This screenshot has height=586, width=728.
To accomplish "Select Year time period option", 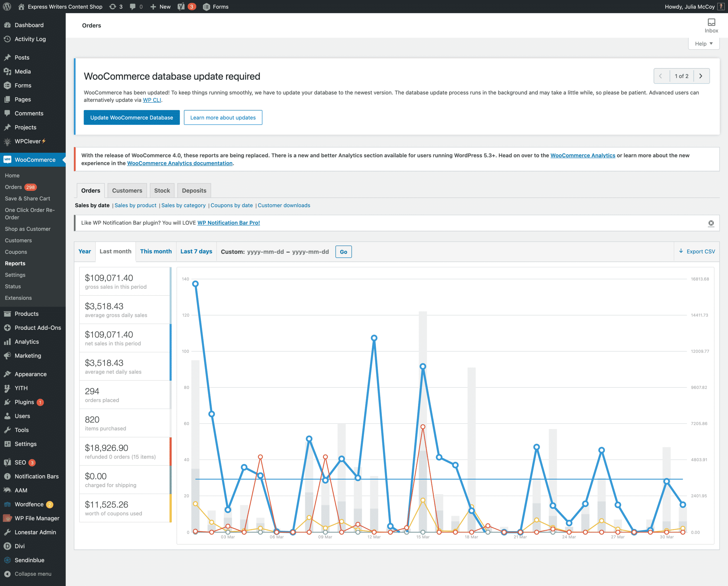I will click(x=84, y=251).
